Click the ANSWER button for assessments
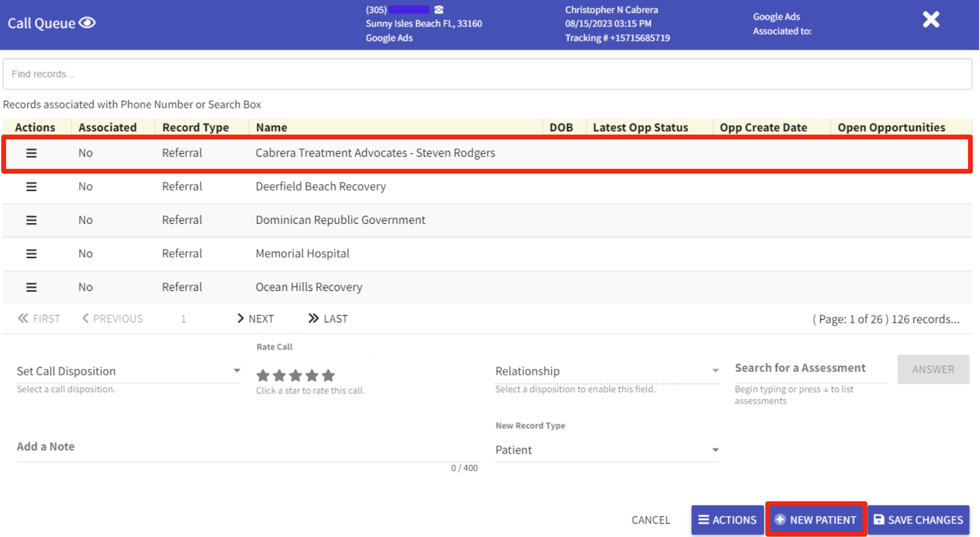Screen dimensions: 980x537 [933, 369]
